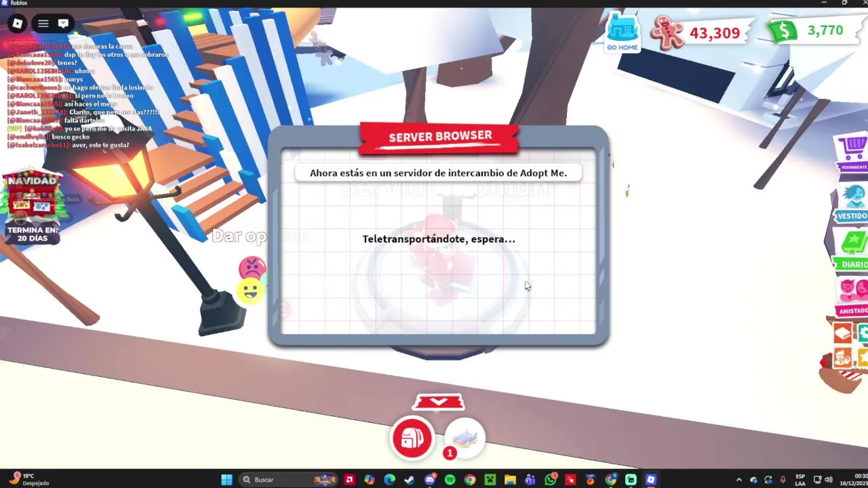Click chat message 'ponys'

pyautogui.click(x=73, y=79)
